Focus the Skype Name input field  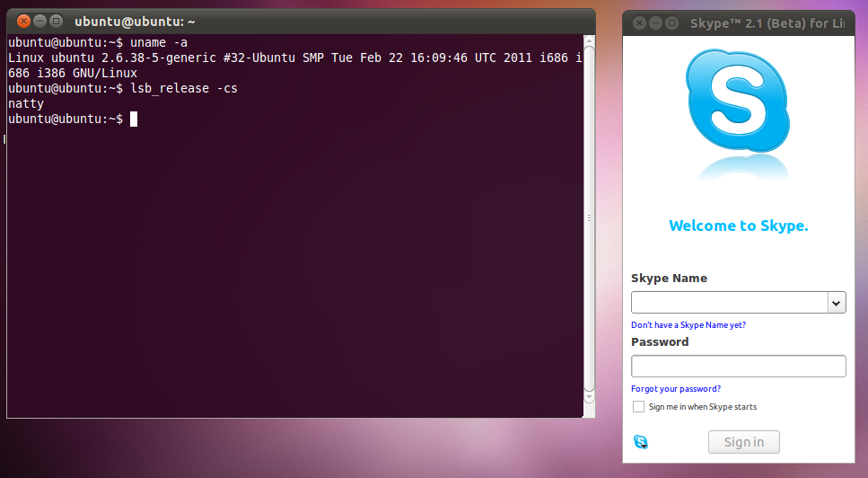pos(730,303)
